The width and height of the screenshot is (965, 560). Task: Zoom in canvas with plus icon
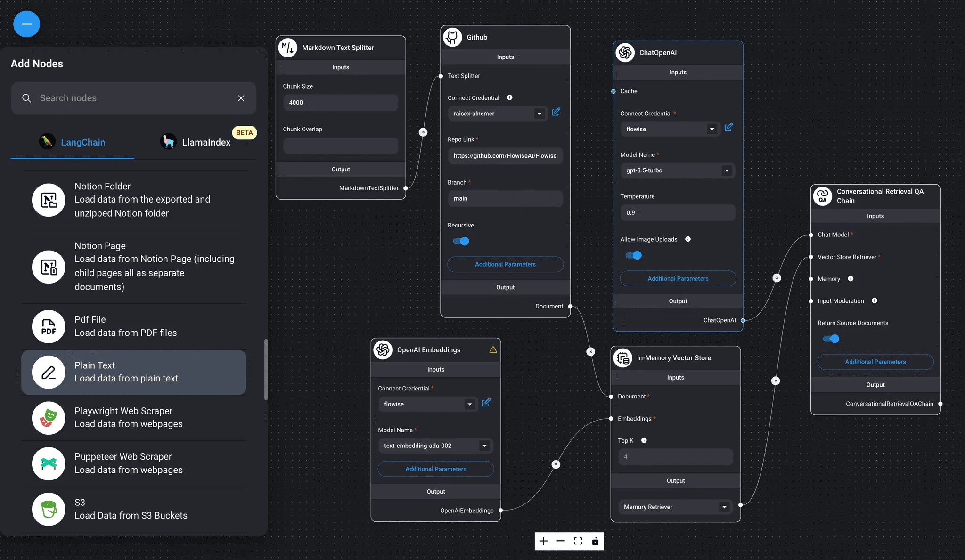(543, 541)
